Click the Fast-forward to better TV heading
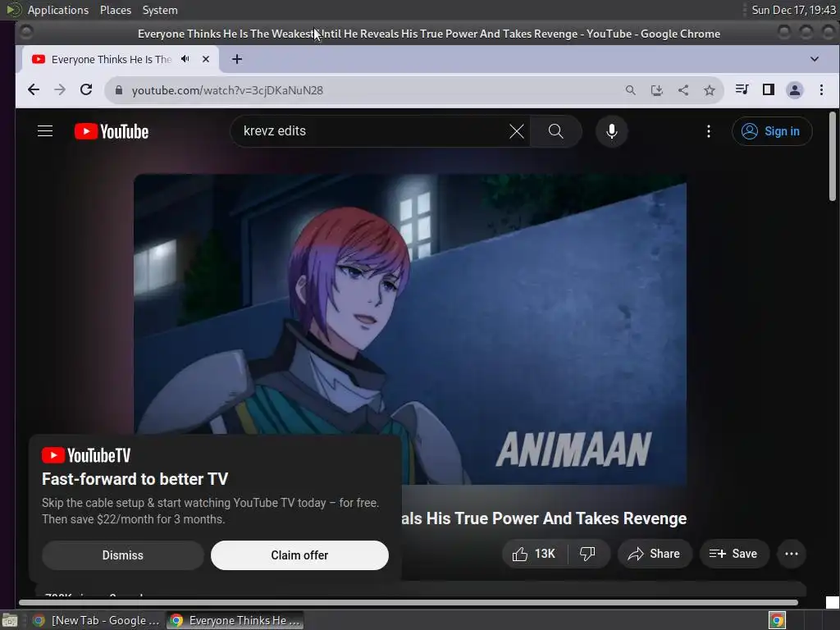The height and width of the screenshot is (630, 840). click(135, 479)
